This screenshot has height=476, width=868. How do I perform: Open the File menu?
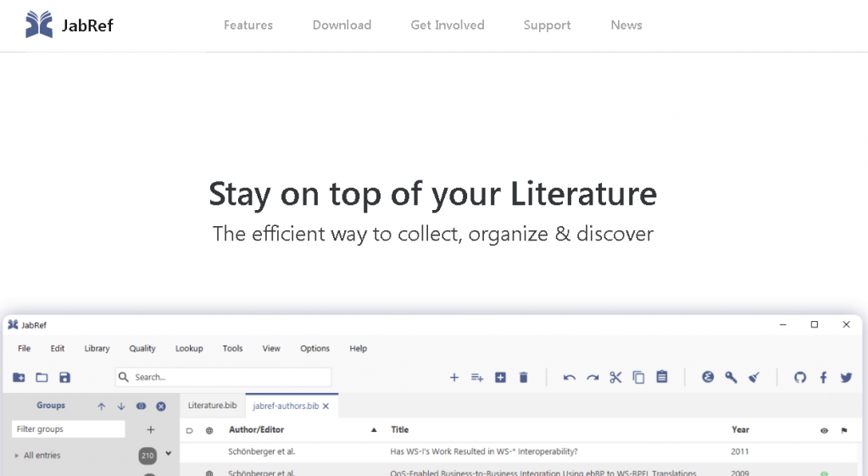tap(24, 348)
